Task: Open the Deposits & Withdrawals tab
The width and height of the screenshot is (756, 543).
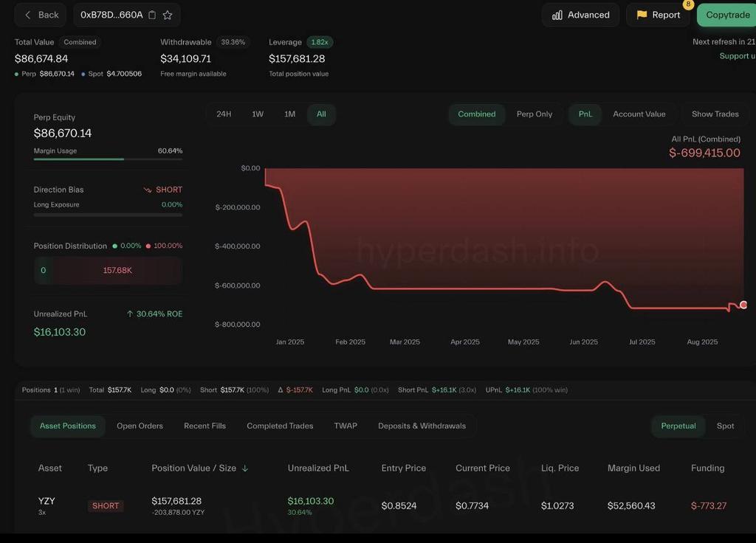Action: coord(422,426)
